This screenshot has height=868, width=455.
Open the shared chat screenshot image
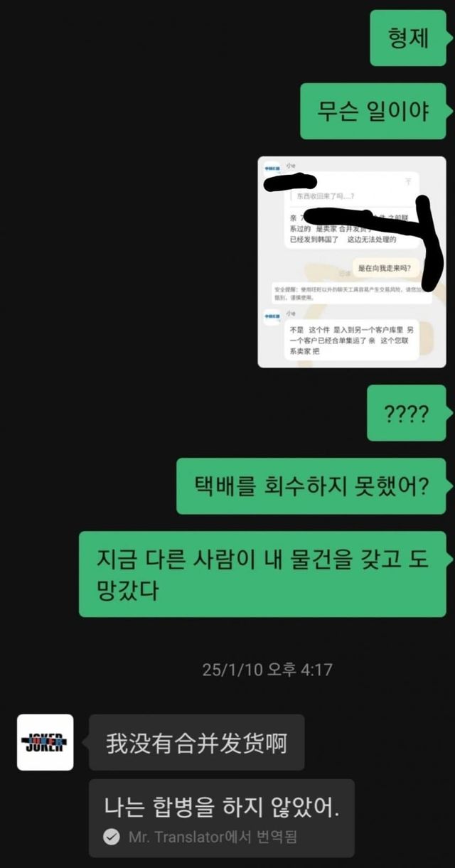pyautogui.click(x=351, y=262)
